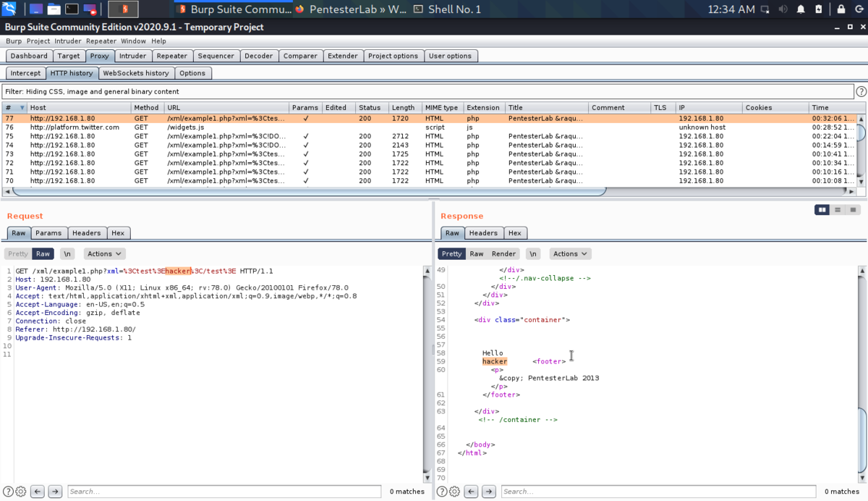Open response search help icon
The width and height of the screenshot is (868, 501).
point(441,492)
